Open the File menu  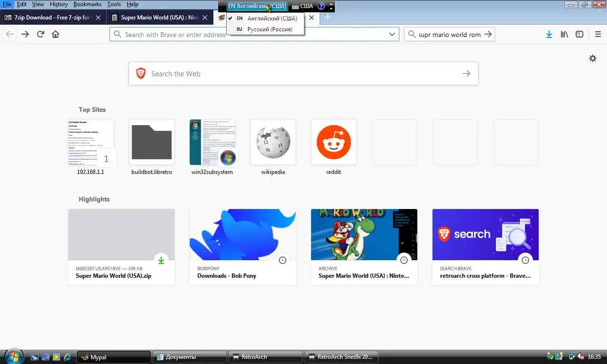(x=7, y=4)
